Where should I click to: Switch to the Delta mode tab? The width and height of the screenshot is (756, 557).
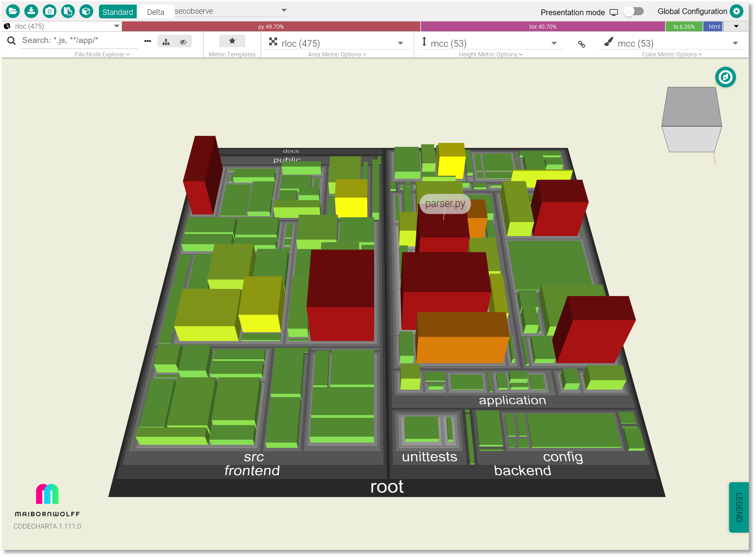pos(155,12)
